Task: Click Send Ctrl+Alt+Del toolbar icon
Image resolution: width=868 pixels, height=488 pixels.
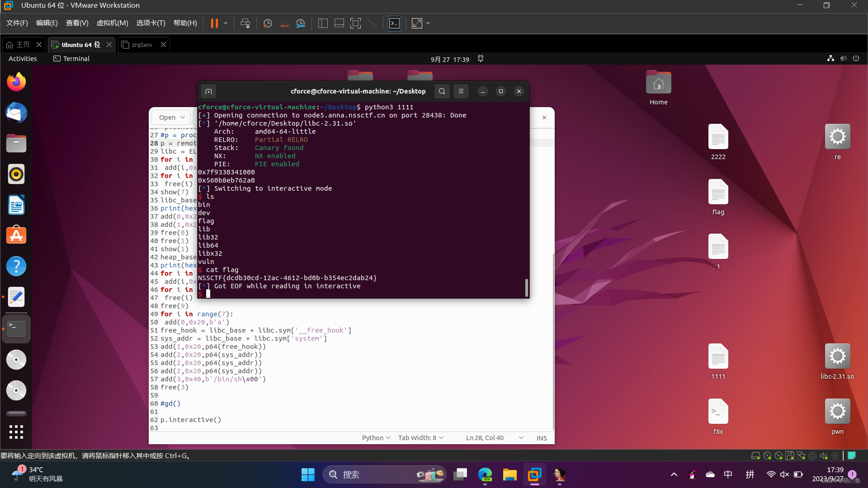Action: (x=245, y=23)
